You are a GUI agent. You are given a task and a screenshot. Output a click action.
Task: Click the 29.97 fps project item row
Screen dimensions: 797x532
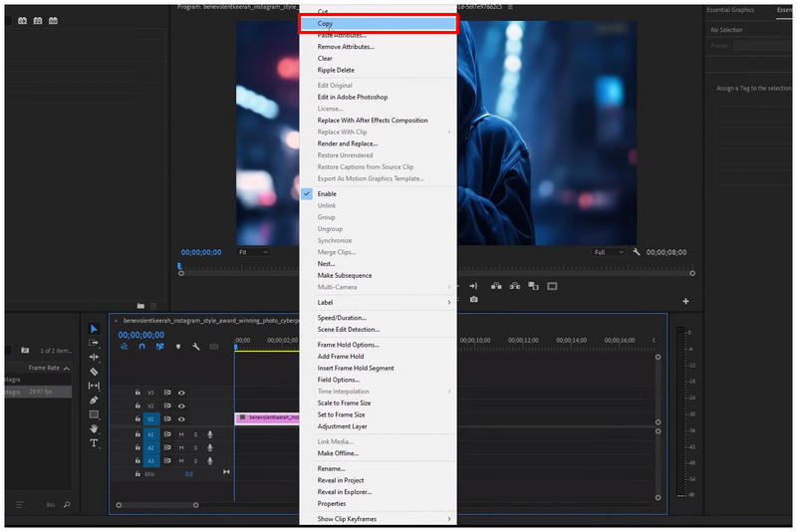click(x=38, y=392)
